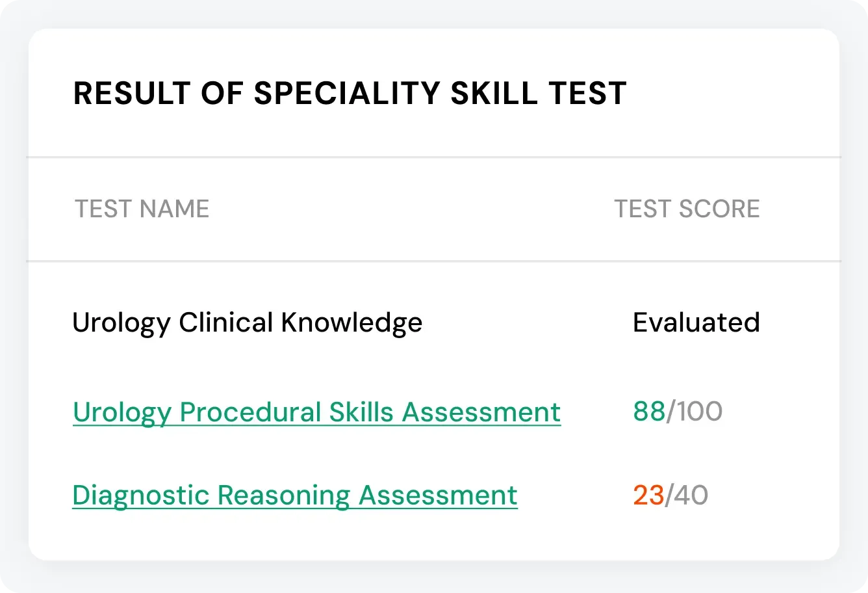Image resolution: width=868 pixels, height=593 pixels.
Task: Open the Urology Procedural Skills Assessment link
Action: click(x=316, y=412)
